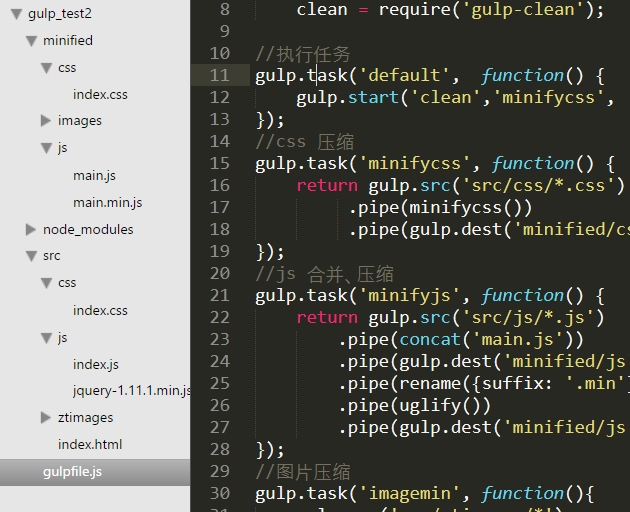Open the jquery-1.11.1.min.js file

pyautogui.click(x=131, y=390)
